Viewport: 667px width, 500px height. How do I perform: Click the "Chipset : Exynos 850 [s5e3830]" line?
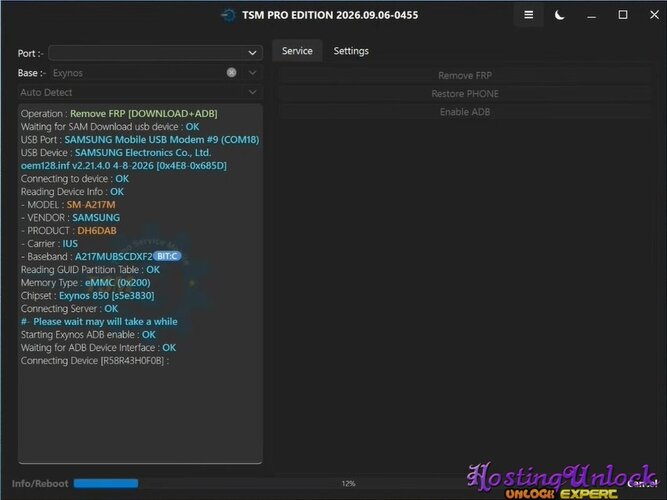[x=88, y=296]
